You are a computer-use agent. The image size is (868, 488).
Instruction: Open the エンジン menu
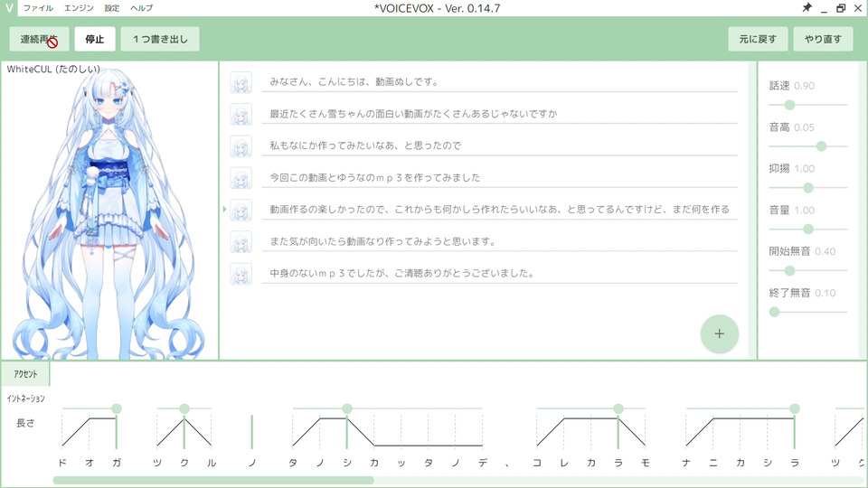click(x=79, y=8)
